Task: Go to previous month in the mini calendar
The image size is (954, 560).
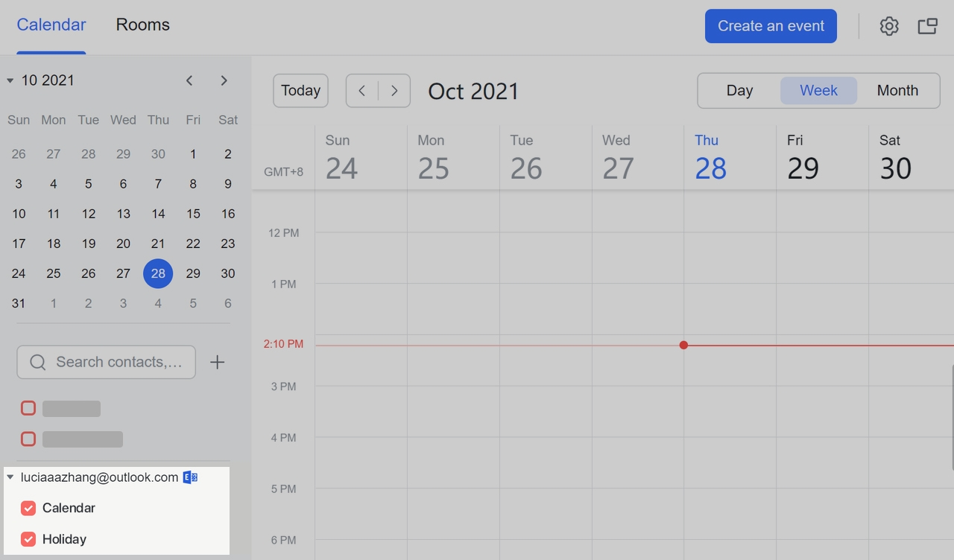Action: coord(189,80)
